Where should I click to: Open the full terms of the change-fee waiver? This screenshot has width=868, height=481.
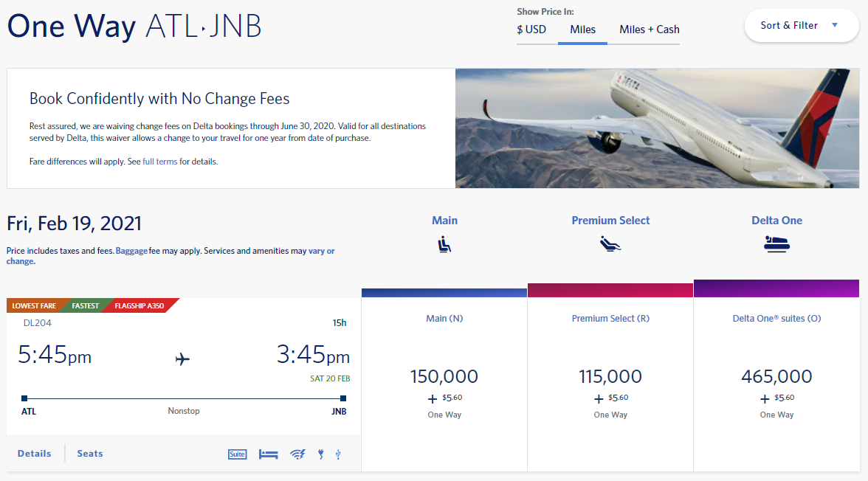pyautogui.click(x=159, y=161)
